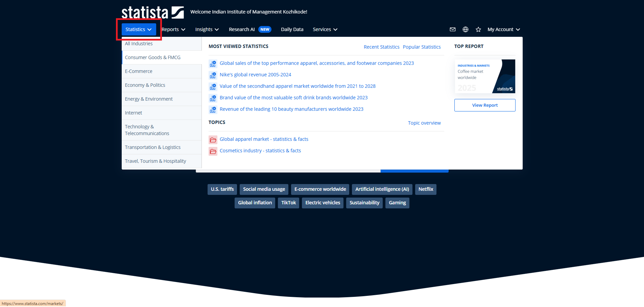
Task: Click the View Report button
Action: click(485, 105)
